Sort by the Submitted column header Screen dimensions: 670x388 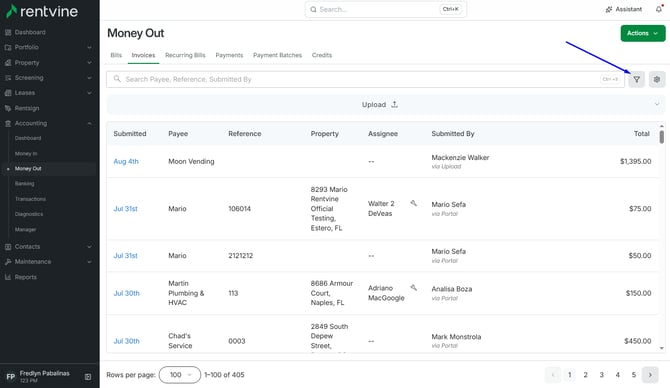point(130,134)
